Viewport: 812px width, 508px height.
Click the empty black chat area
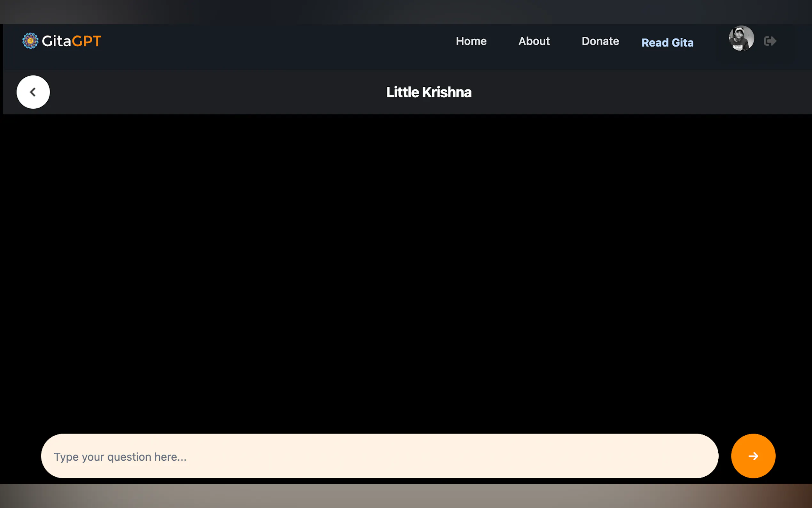pos(406,269)
